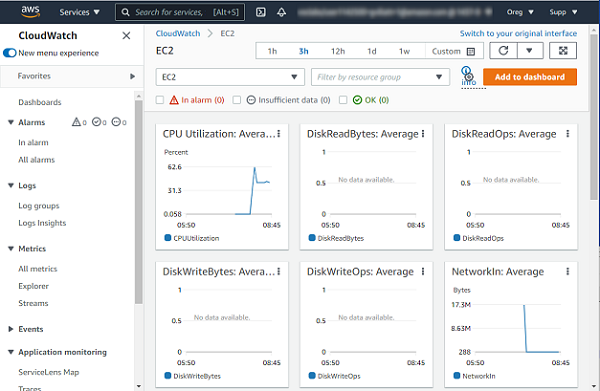Image resolution: width=600 pixels, height=391 pixels.
Task: Select the 1d time range
Action: pyautogui.click(x=372, y=51)
